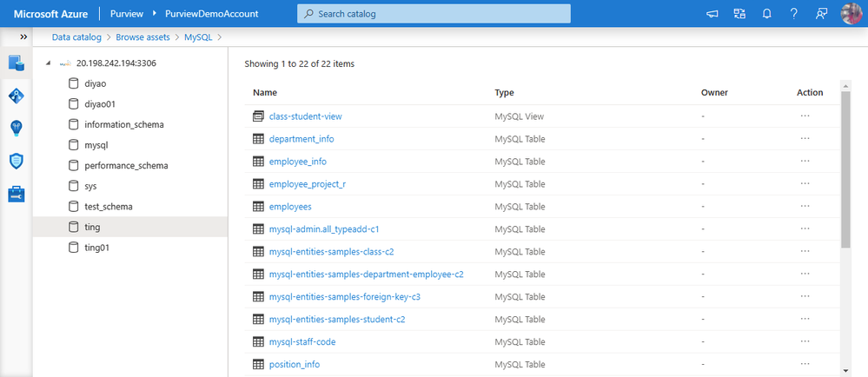Screen dimensions: 868x377
Task: Open the feedback person icon
Action: pyautogui.click(x=821, y=14)
